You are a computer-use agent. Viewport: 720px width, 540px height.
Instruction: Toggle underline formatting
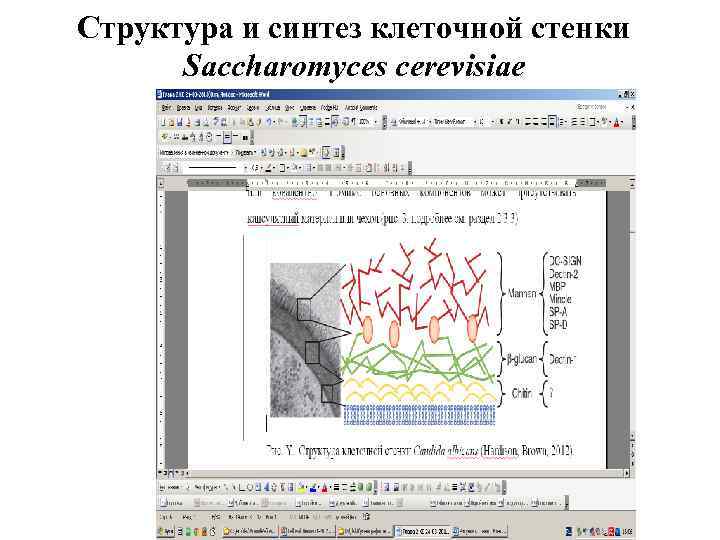click(x=518, y=122)
